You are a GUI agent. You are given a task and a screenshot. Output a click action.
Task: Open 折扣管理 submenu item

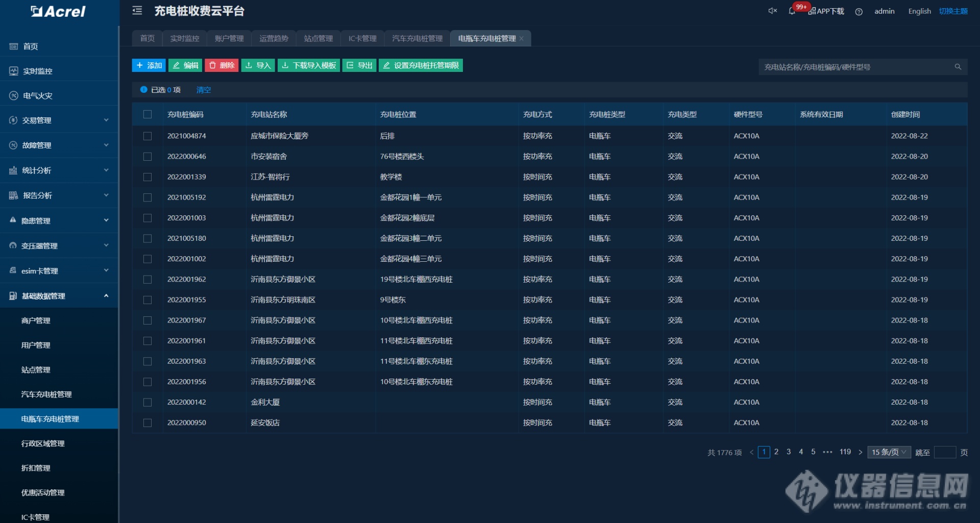point(59,468)
